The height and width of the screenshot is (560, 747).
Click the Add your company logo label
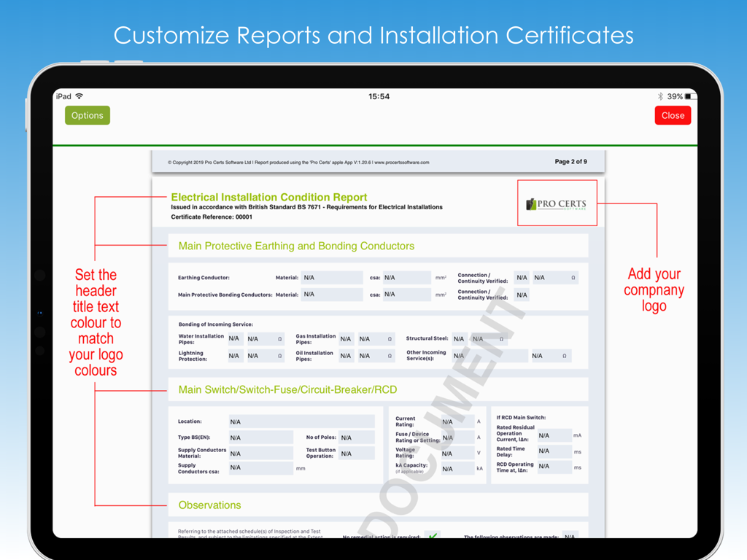point(654,290)
